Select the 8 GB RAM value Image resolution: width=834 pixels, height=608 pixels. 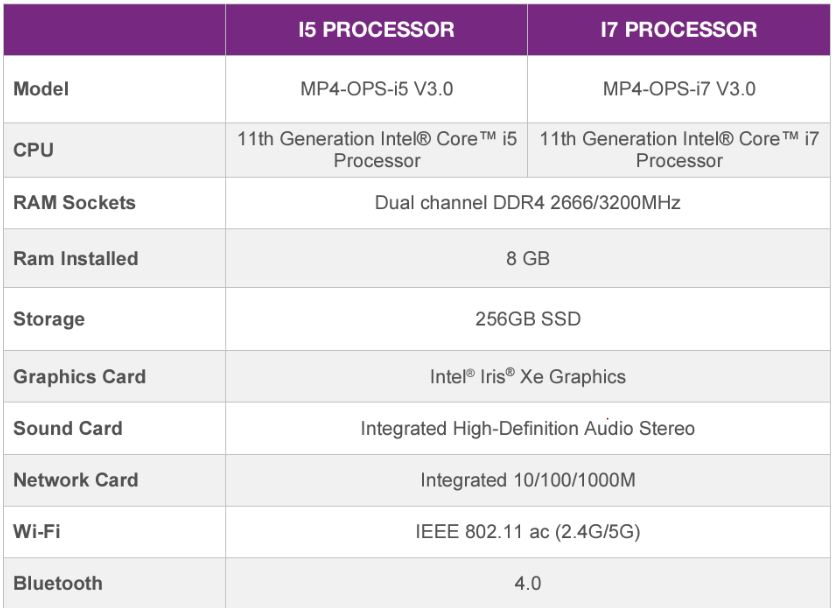tap(528, 259)
